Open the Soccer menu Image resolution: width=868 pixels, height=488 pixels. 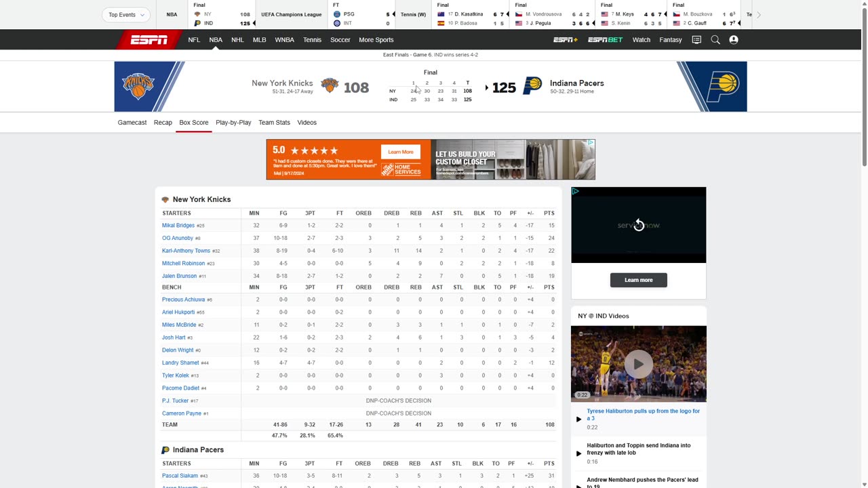coord(340,40)
